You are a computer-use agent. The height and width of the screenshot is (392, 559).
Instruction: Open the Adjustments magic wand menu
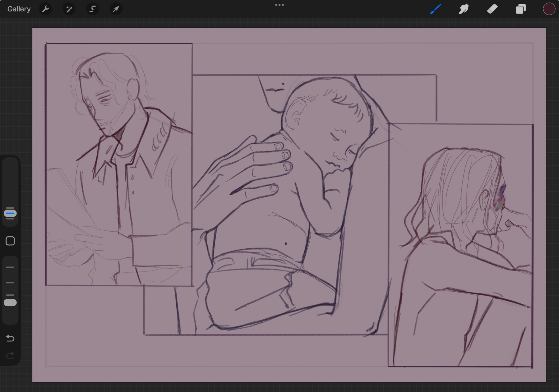point(69,9)
